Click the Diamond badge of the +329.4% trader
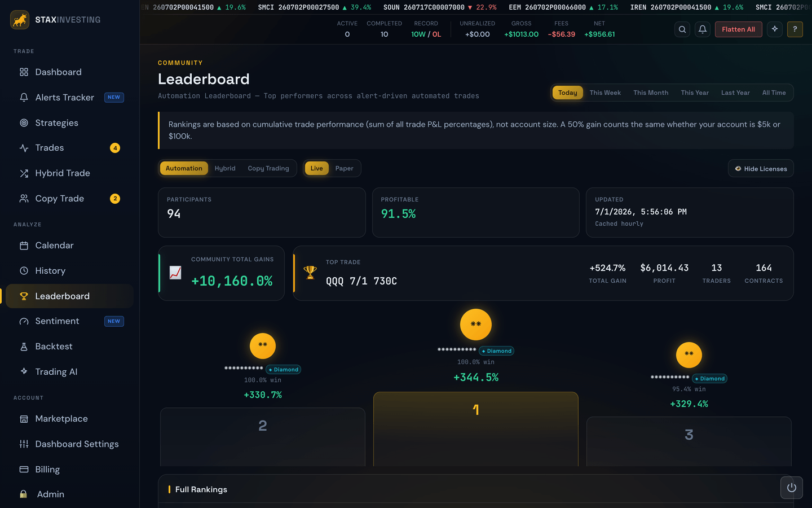This screenshot has height=508, width=812. pyautogui.click(x=710, y=379)
